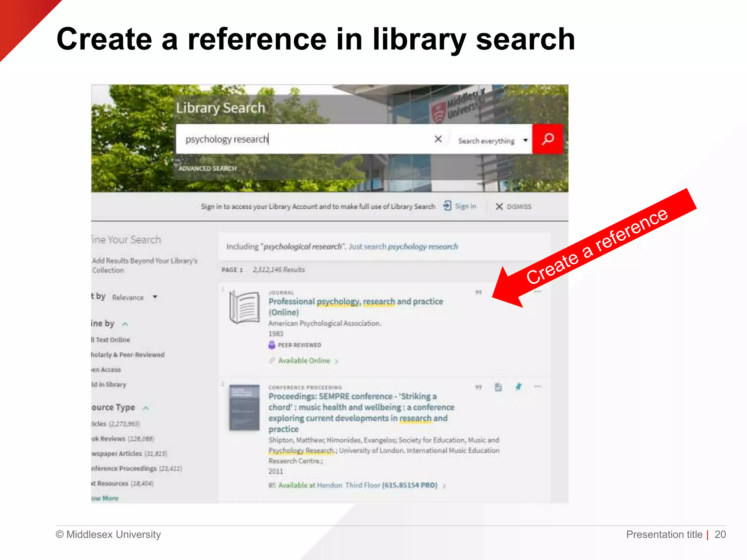Click the sign-in arrow icon
This screenshot has width=747, height=560.
(447, 206)
